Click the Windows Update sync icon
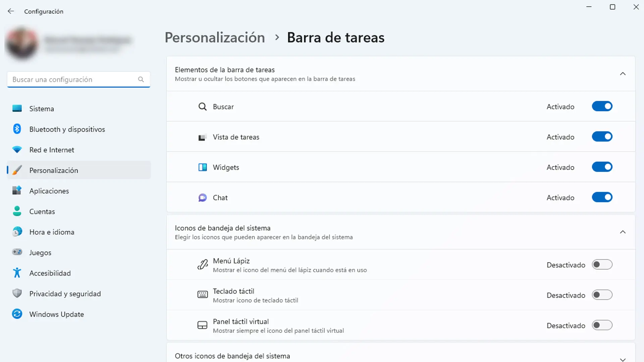 point(17,314)
